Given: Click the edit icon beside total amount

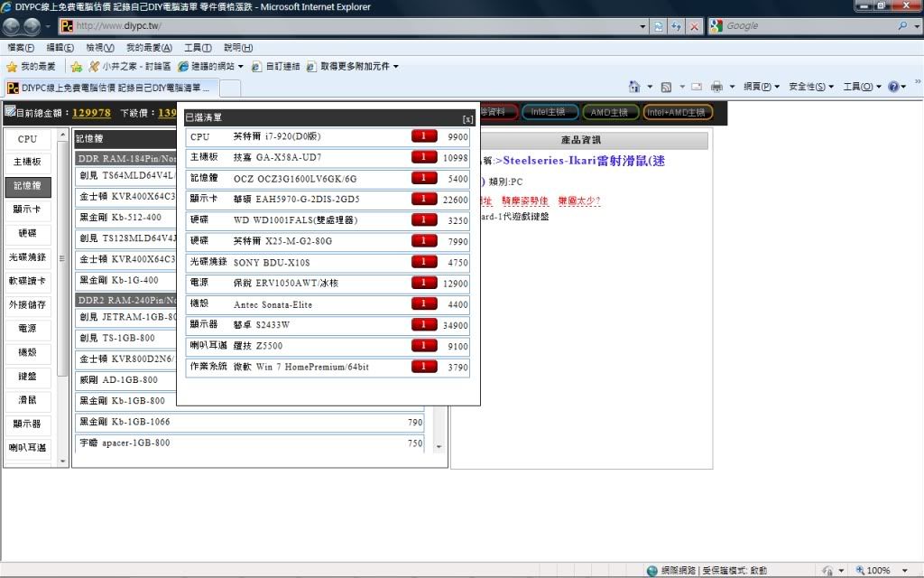Looking at the screenshot, I should 9,111.
